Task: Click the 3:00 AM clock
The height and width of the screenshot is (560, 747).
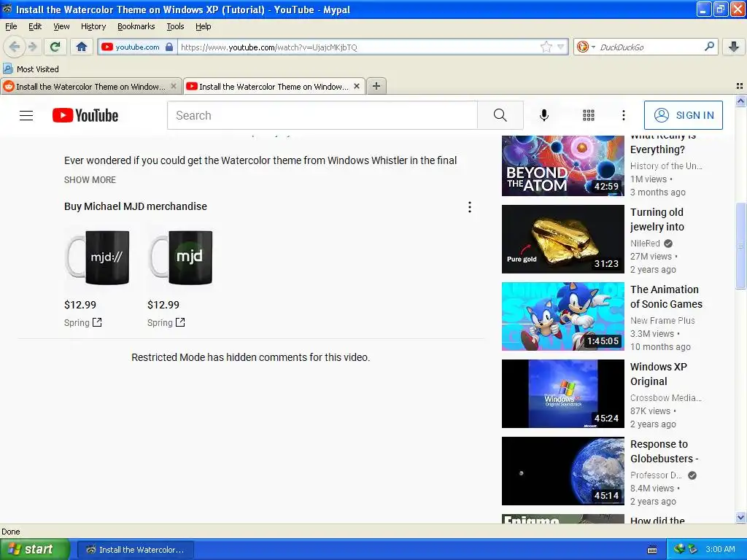Action: [720, 549]
